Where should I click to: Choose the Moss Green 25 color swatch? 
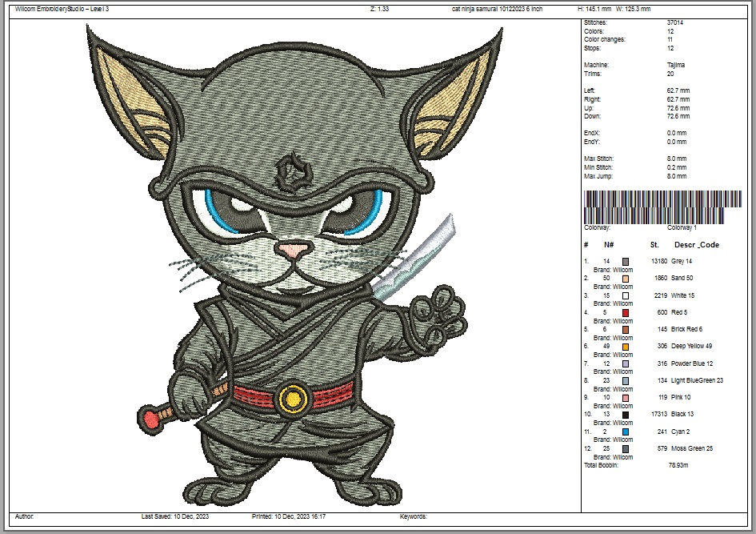(626, 449)
